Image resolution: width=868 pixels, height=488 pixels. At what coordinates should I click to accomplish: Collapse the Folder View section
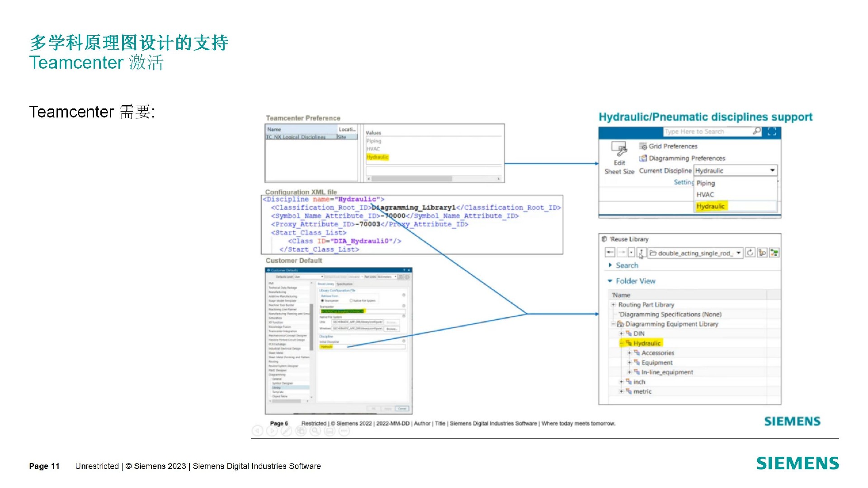click(610, 281)
